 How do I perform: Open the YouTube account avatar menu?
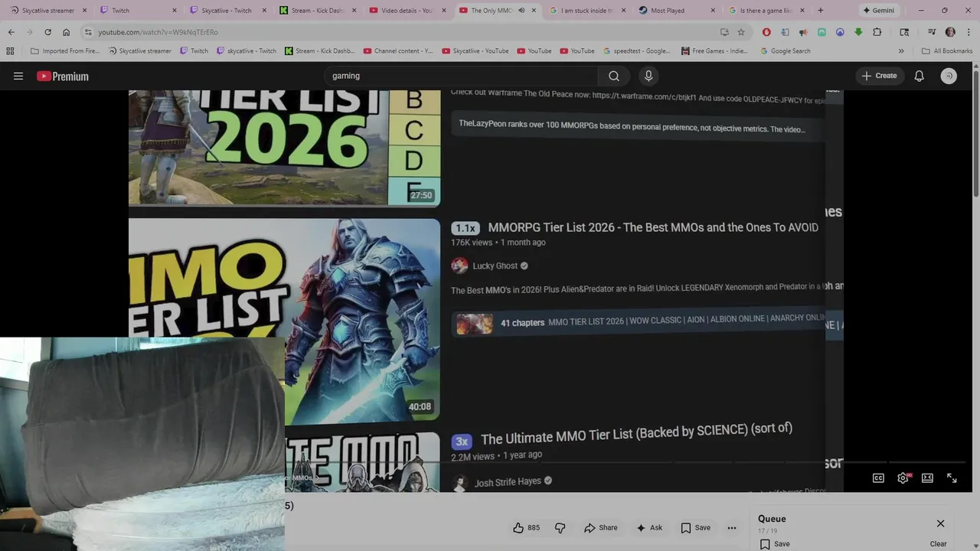coord(949,76)
